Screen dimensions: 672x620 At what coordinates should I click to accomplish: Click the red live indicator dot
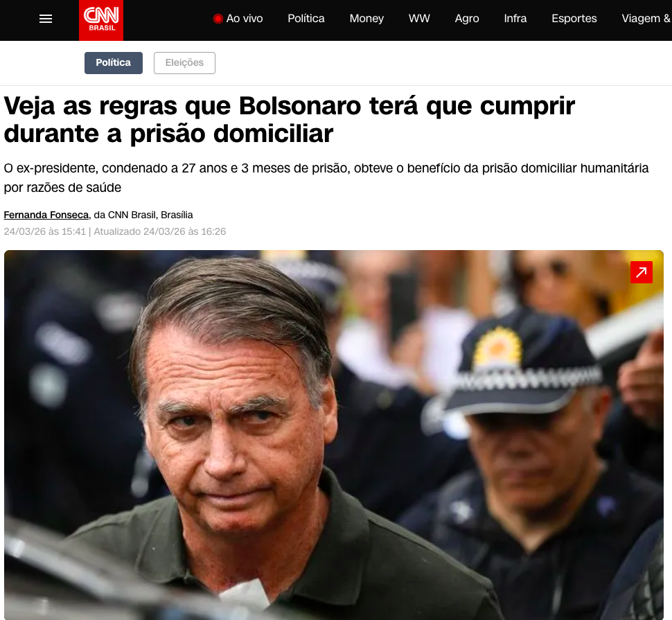[218, 19]
